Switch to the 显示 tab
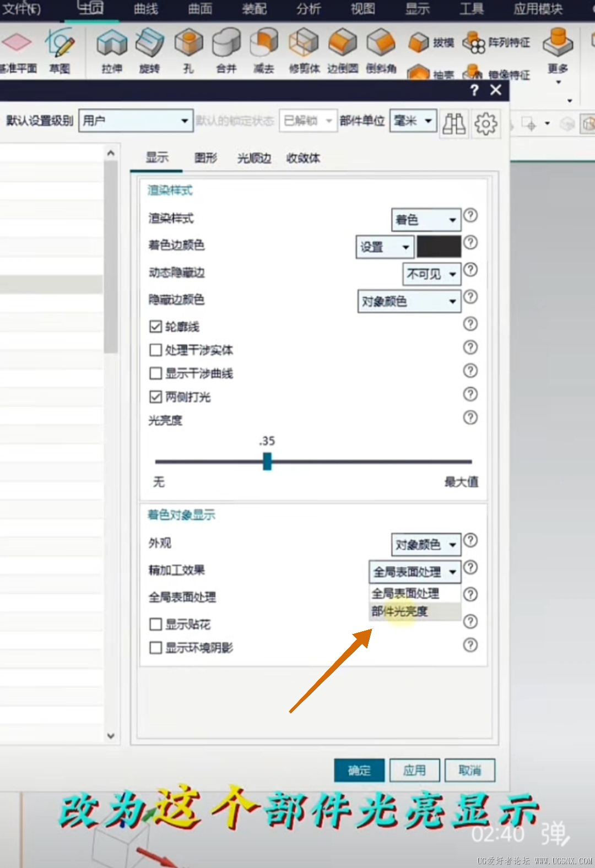 click(156, 158)
